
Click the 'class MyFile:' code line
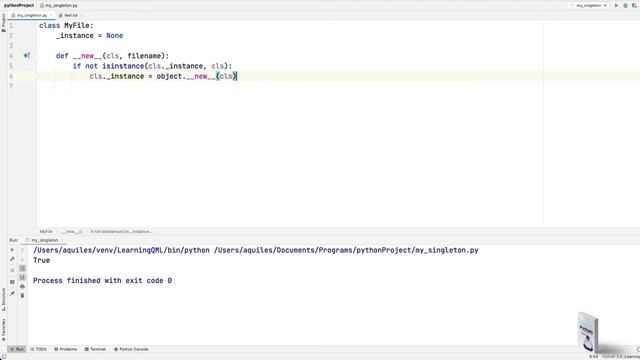tap(66, 25)
